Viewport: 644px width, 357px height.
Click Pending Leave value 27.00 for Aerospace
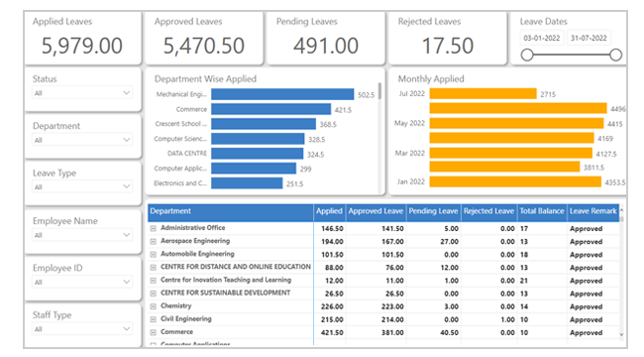[450, 242]
